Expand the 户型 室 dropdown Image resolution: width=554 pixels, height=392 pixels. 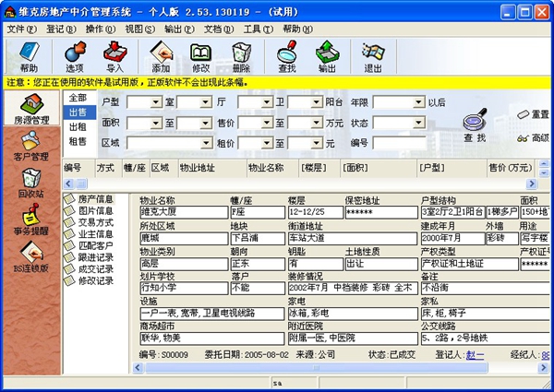[x=156, y=102]
